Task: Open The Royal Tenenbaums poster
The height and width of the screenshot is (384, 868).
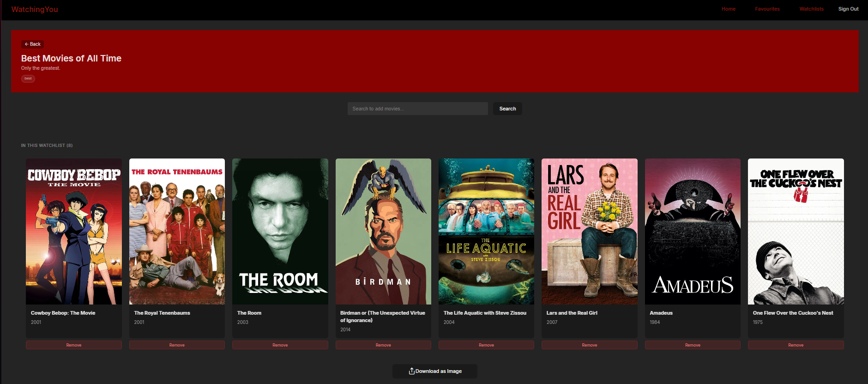Action: (x=177, y=232)
